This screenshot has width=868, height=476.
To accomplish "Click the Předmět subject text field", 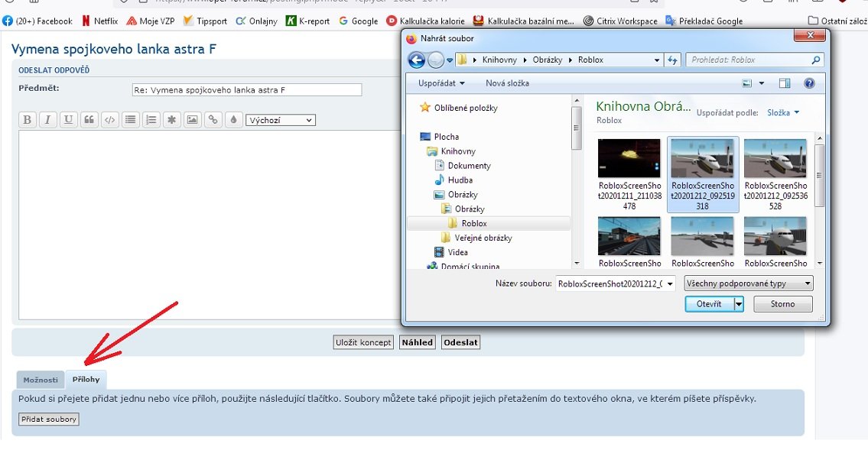I will point(246,90).
